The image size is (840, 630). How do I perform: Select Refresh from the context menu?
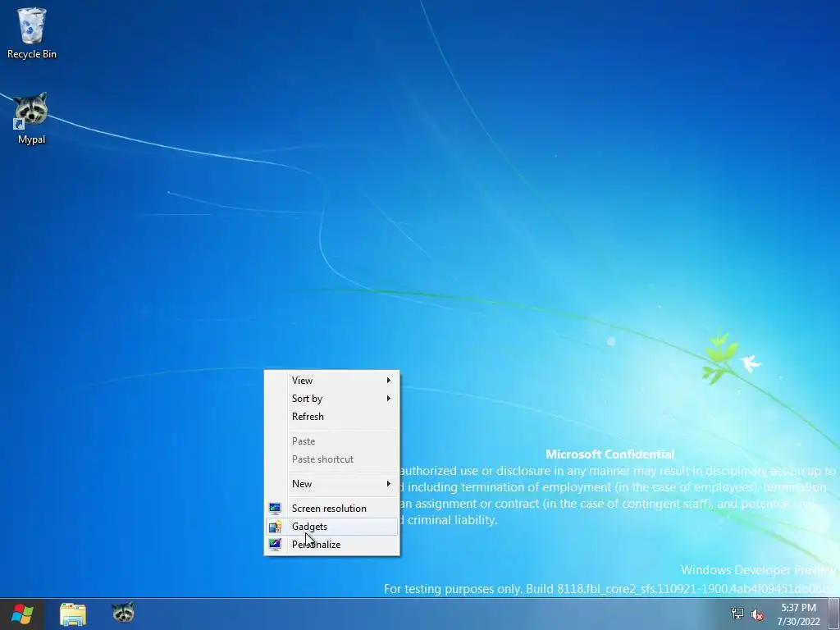click(331, 416)
